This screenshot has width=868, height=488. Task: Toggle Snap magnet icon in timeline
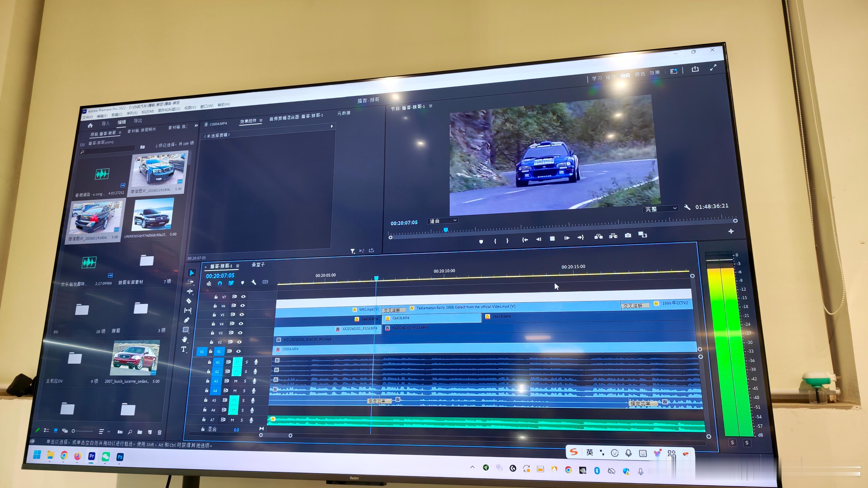[220, 283]
